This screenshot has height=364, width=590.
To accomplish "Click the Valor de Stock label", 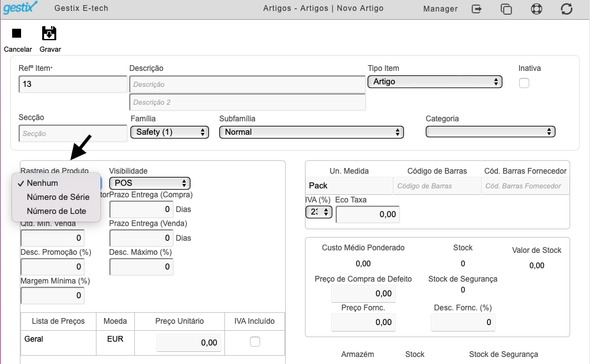I will [536, 250].
